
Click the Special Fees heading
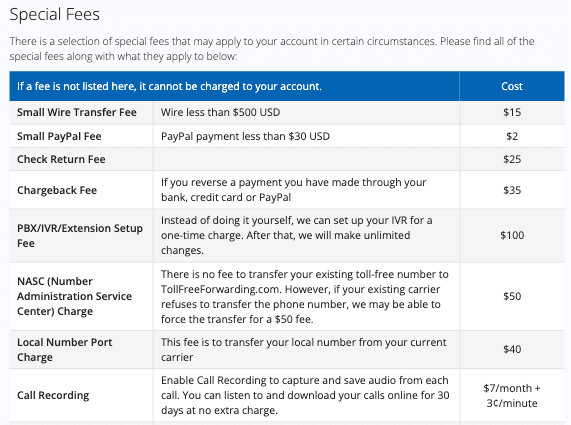(x=55, y=15)
